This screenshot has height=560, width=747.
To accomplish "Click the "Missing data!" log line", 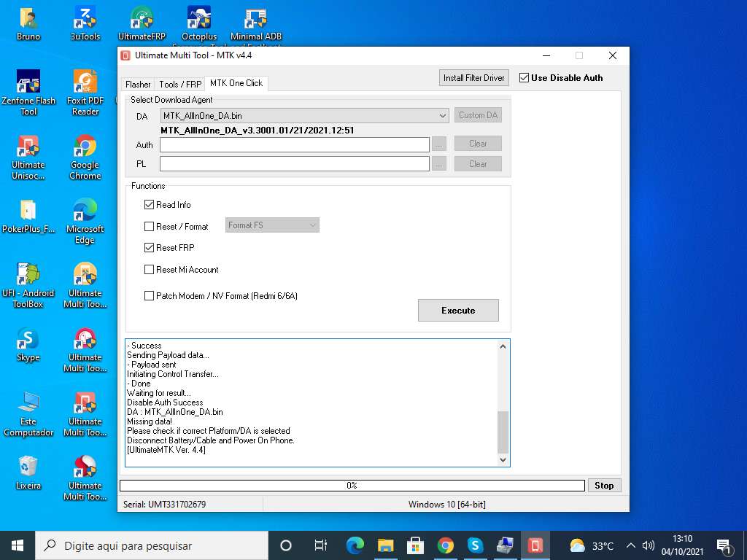I will [150, 421].
